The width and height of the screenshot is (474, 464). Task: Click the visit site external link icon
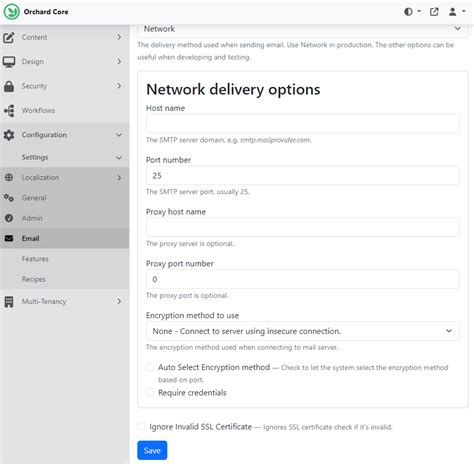pyautogui.click(x=434, y=12)
